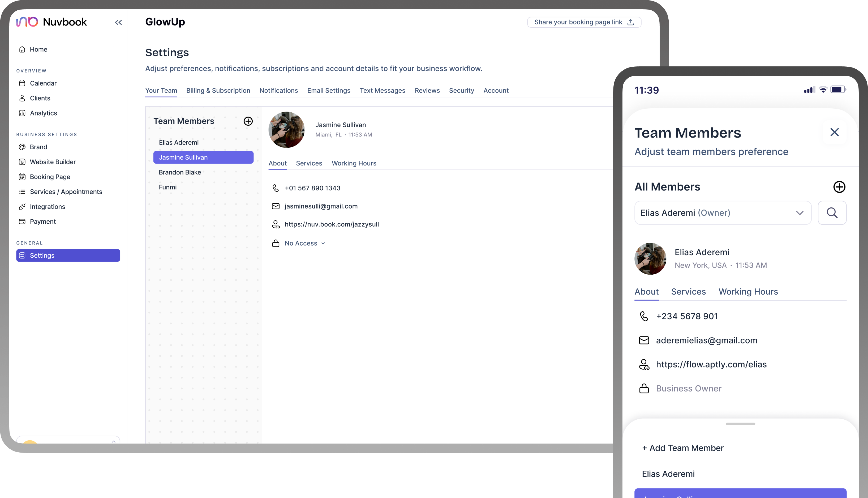Grab the mobile bottom sheet drag handle
868x498 pixels.
740,424
